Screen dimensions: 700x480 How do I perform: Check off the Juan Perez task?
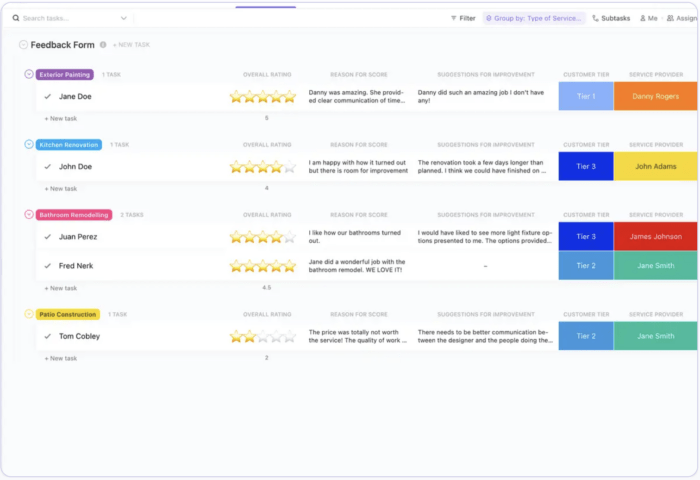click(47, 237)
